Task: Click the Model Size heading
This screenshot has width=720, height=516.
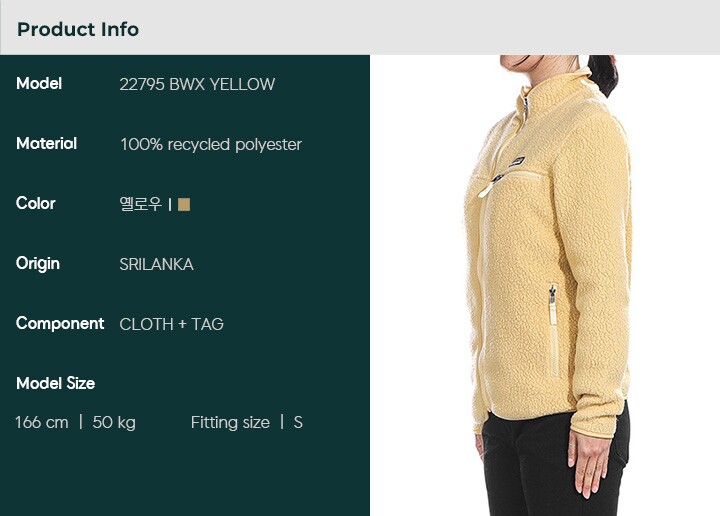Action: point(56,383)
